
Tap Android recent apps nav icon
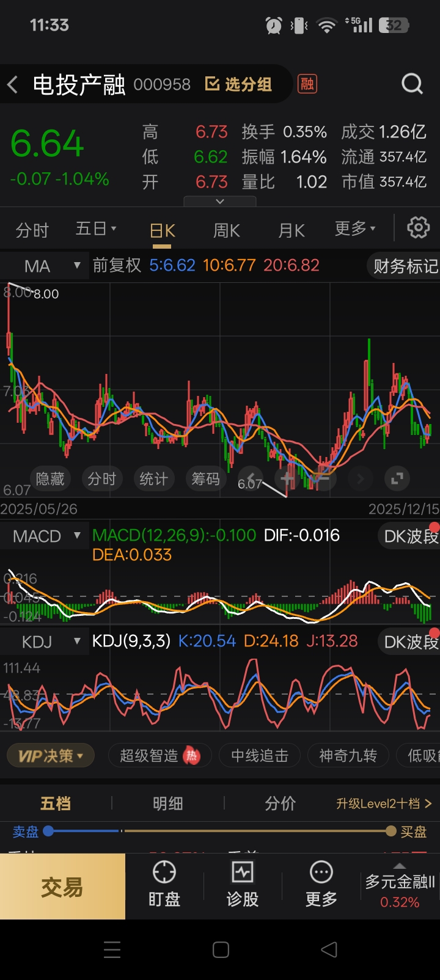tap(112, 949)
